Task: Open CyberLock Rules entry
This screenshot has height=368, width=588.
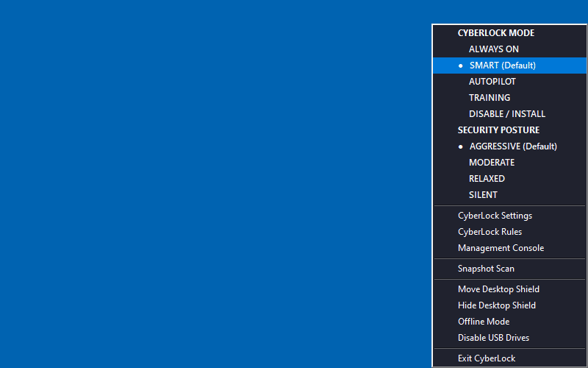Action: [x=490, y=232]
